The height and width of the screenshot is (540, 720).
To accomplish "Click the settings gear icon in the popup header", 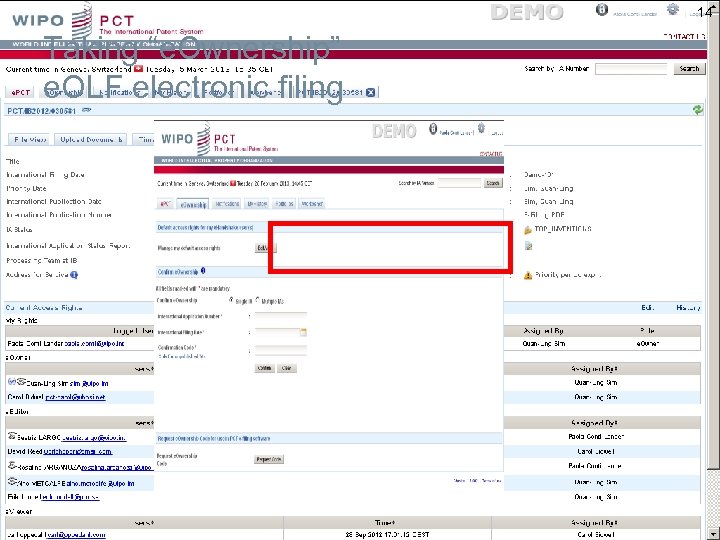I will pos(481,128).
